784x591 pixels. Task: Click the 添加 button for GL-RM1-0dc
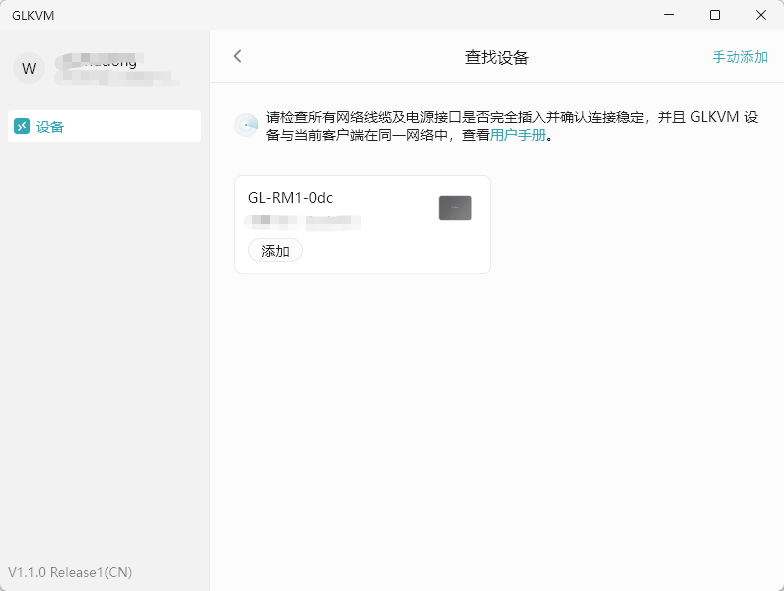[275, 250]
